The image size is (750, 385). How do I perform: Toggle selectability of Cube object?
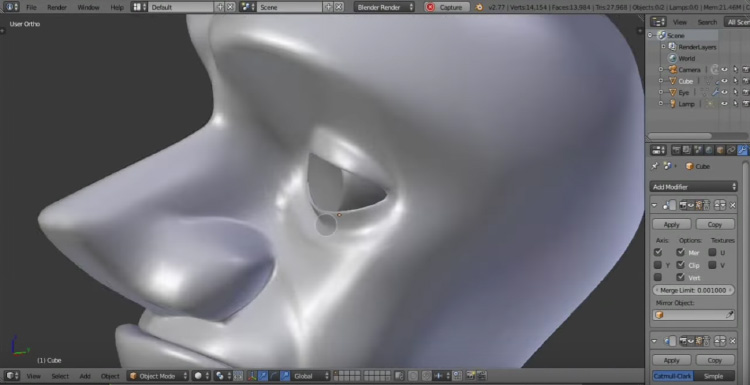point(735,81)
